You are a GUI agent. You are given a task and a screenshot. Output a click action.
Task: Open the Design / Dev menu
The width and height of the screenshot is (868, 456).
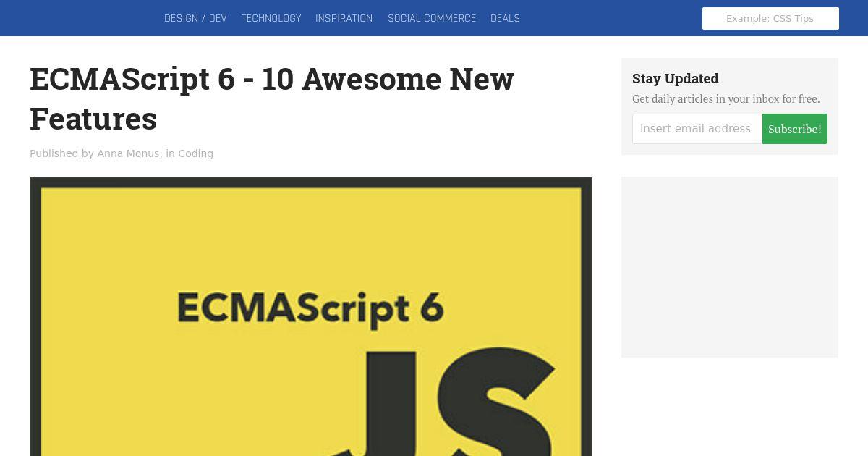pyautogui.click(x=195, y=18)
